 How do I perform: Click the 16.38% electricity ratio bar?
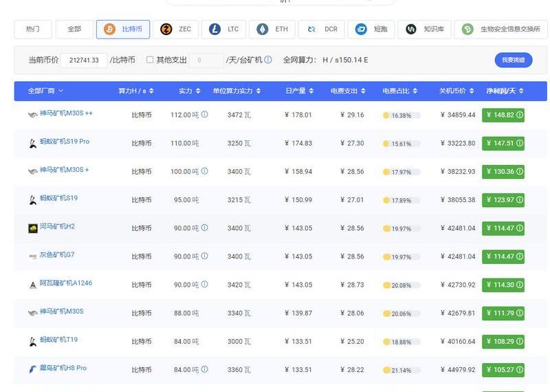pyautogui.click(x=401, y=116)
